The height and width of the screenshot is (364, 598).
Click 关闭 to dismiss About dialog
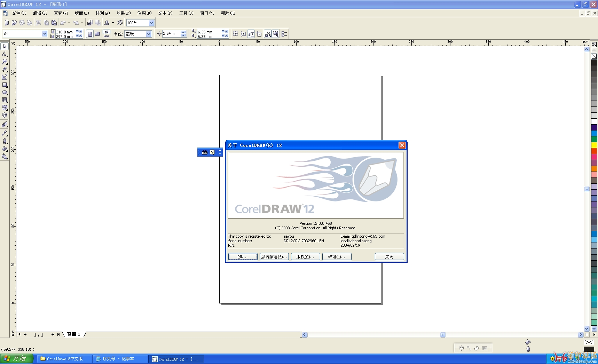[389, 257]
